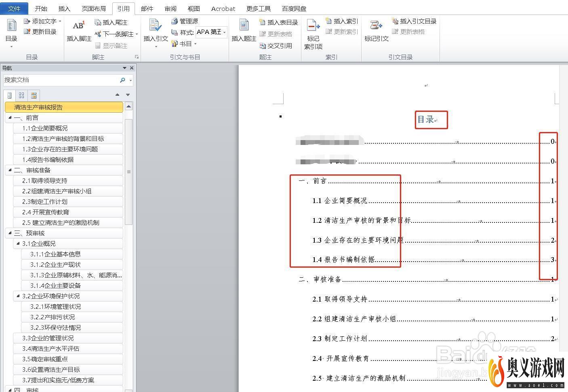Click 插入题注 caption button
Viewport: 568px width, 392px height.
pyautogui.click(x=244, y=31)
